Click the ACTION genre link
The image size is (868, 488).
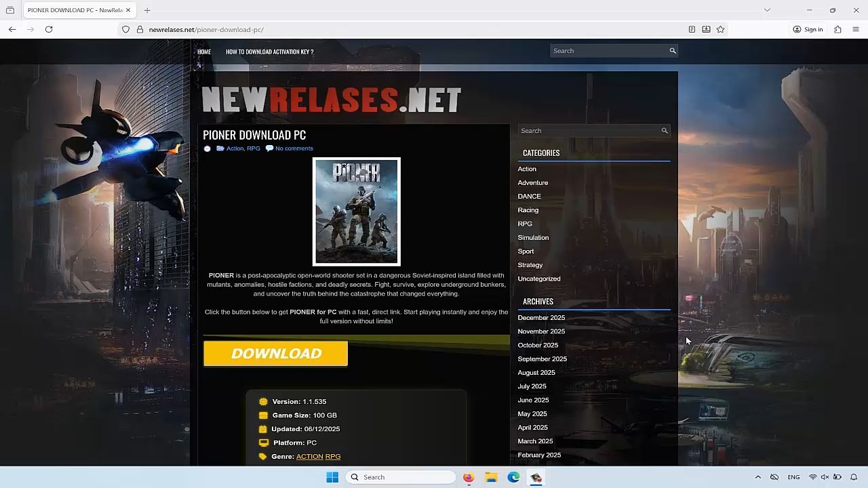click(x=309, y=457)
